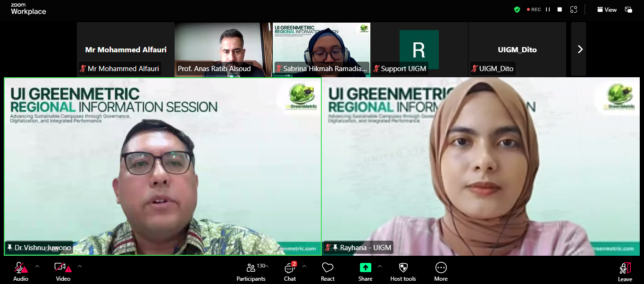Screen dimensions: 644x284
Task: Leave the meeting
Action: [625, 272]
